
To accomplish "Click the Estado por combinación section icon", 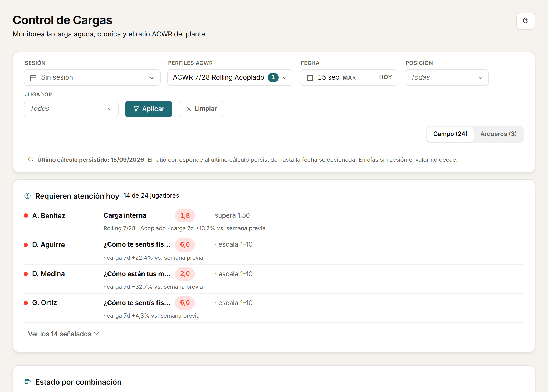I will (x=27, y=381).
